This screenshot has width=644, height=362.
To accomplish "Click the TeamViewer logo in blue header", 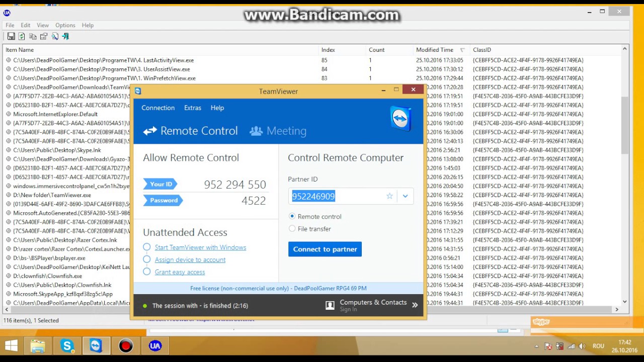I will (x=401, y=119).
